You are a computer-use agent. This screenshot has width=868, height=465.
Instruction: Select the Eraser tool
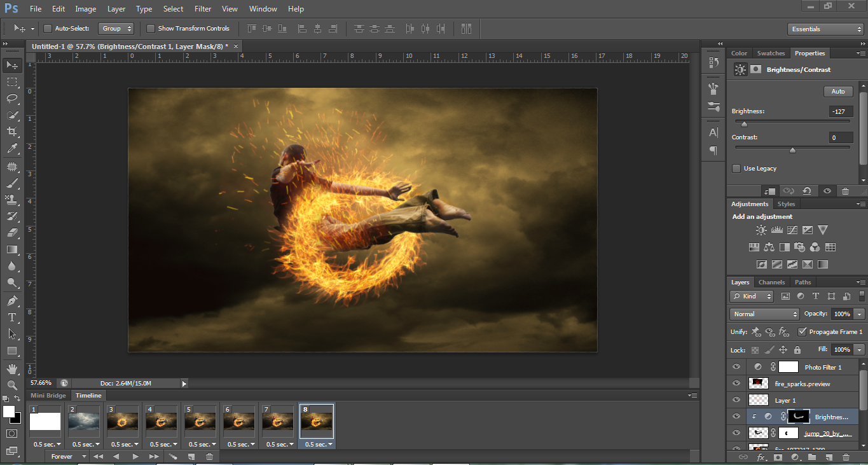(x=12, y=233)
